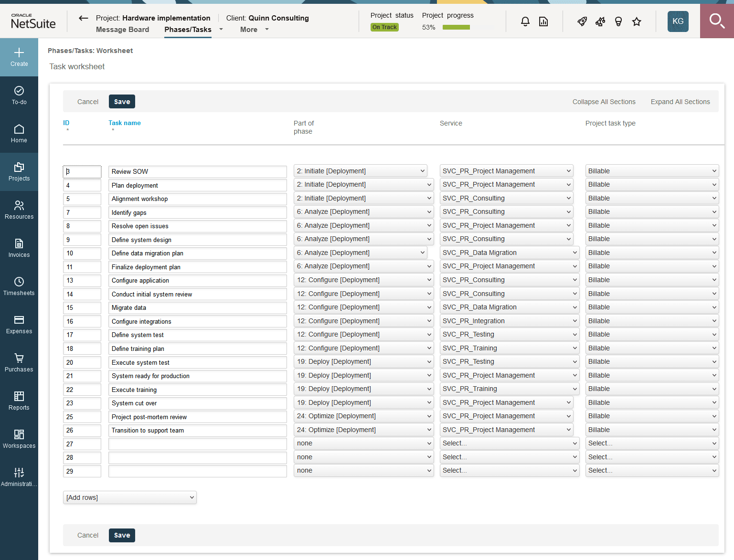Click the back arrow next to Project
Screen dimensions: 734x560
(x=84, y=18)
